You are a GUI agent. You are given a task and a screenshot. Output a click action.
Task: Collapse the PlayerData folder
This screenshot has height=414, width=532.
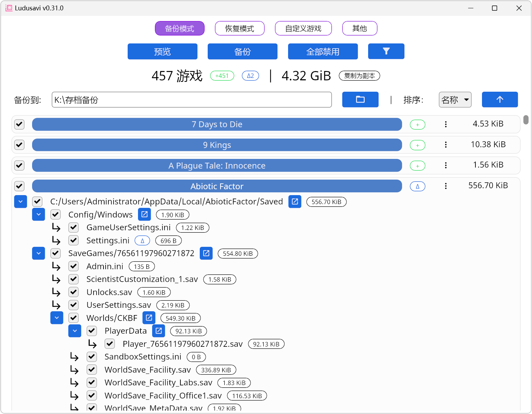[x=75, y=331]
